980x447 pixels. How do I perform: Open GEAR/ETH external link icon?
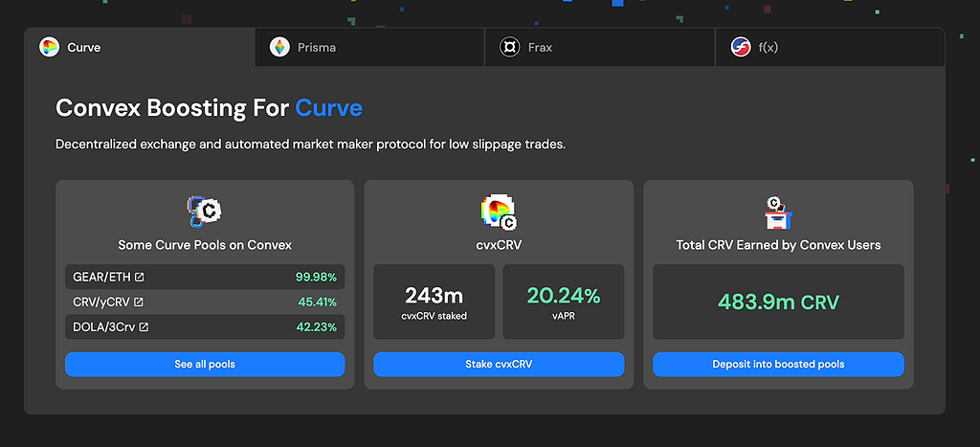click(x=140, y=277)
